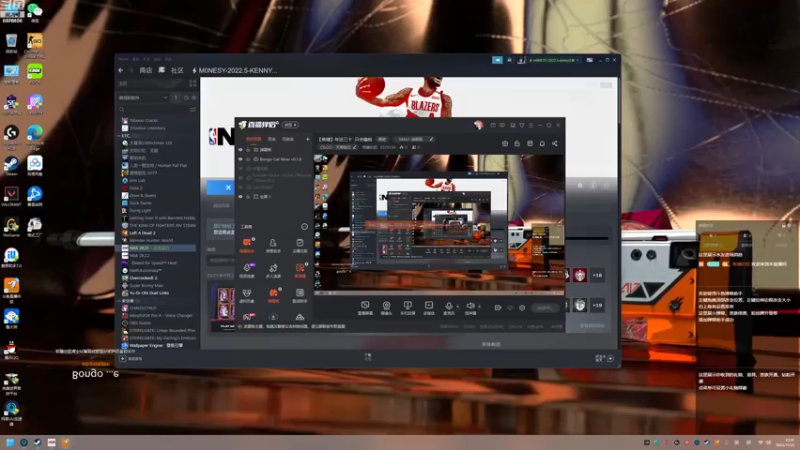This screenshot has height=450, width=800.
Task: Open the 商店 tab in Steam
Action: tap(146, 70)
